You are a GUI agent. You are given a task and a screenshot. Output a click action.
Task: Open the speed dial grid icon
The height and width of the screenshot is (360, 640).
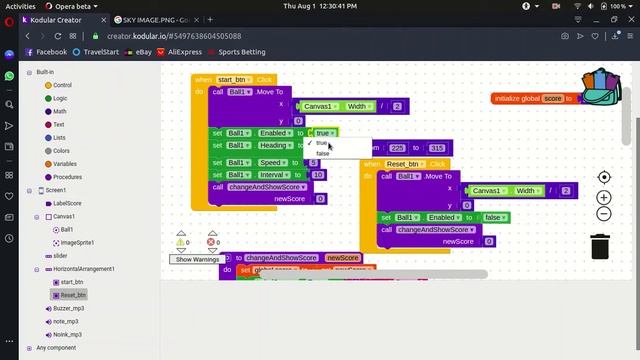click(x=73, y=36)
